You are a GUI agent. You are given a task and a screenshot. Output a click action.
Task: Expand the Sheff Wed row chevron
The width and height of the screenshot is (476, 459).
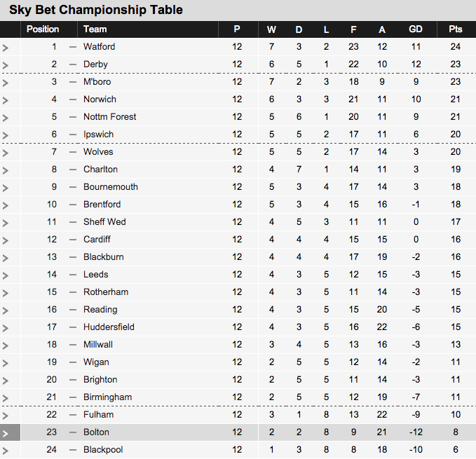pyautogui.click(x=5, y=223)
